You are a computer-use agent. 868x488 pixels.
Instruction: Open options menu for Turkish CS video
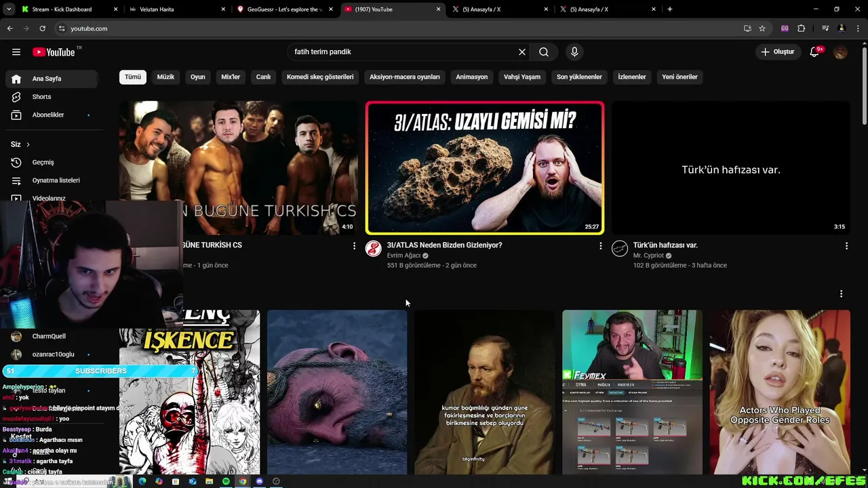354,246
